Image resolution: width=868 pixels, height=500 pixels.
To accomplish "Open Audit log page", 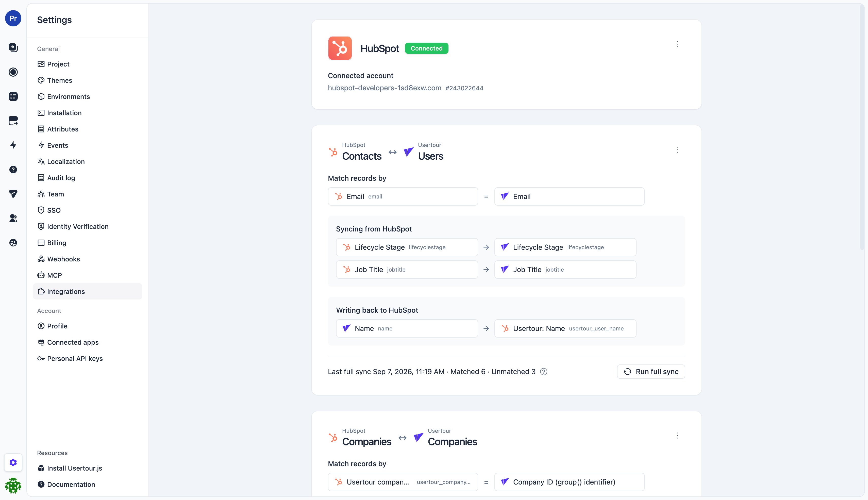I will (87, 178).
